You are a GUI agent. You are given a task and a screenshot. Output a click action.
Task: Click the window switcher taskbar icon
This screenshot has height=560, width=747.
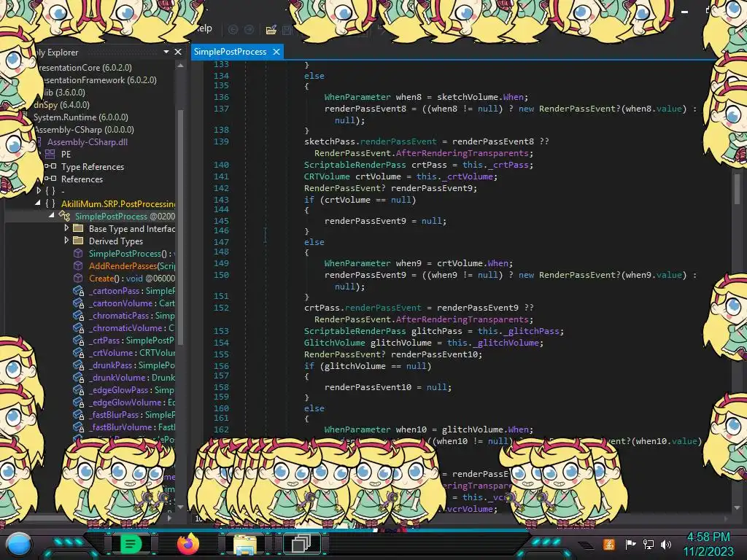click(301, 544)
